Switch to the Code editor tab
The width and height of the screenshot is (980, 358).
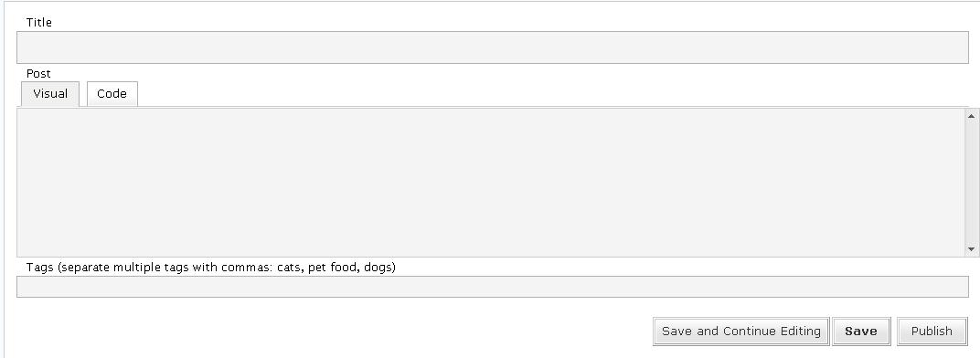point(112,94)
